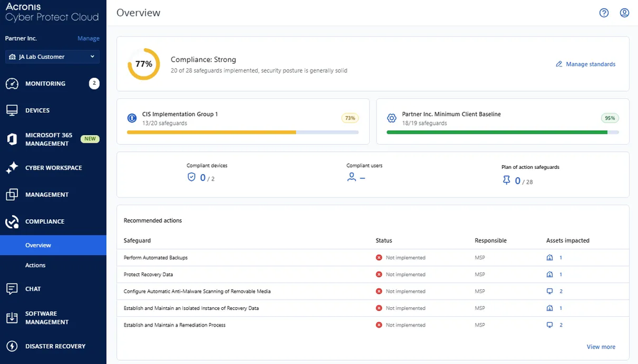The height and width of the screenshot is (364, 638).
Task: Open the help question mark icon
Action: click(604, 13)
